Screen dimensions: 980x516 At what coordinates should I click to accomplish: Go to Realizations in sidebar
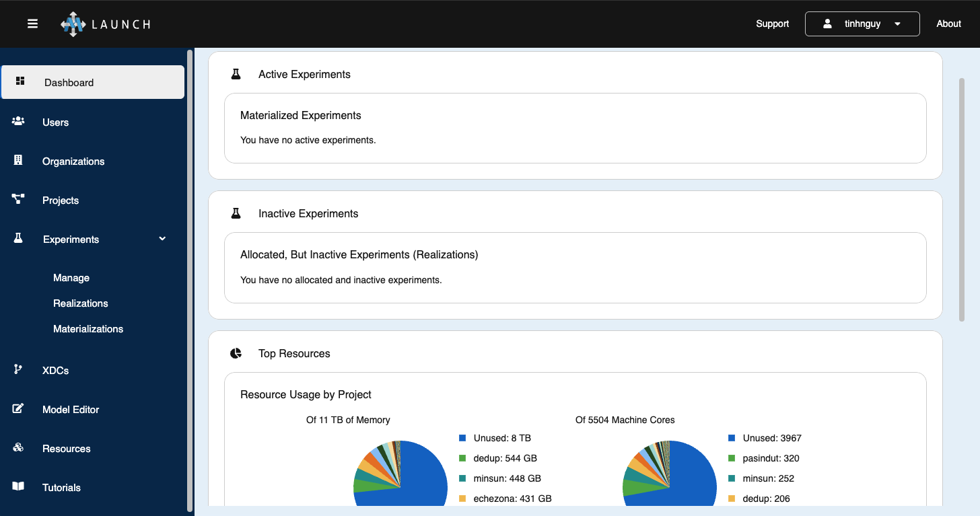81,303
